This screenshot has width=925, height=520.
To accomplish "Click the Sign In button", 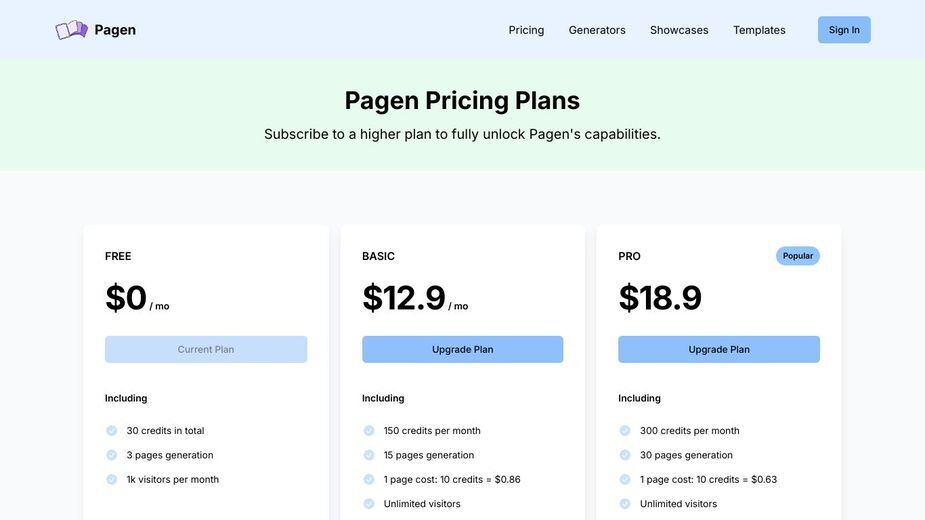I will pos(844,30).
